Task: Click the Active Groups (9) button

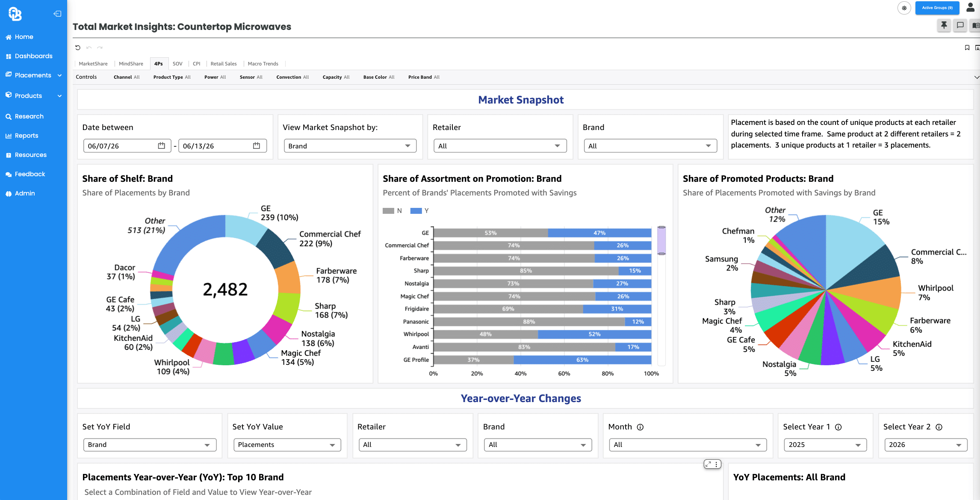Action: 937,8
